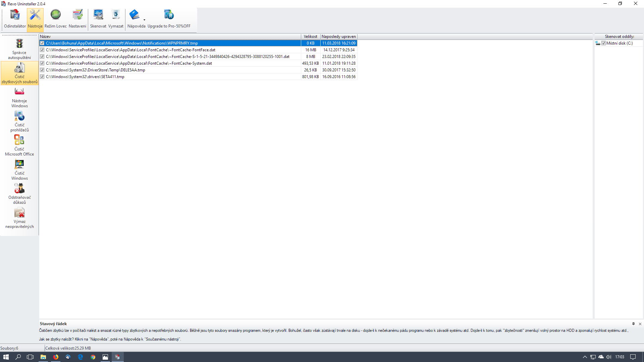This screenshot has width=644, height=362.
Task: Sort list by Velikost column header
Action: [310, 37]
